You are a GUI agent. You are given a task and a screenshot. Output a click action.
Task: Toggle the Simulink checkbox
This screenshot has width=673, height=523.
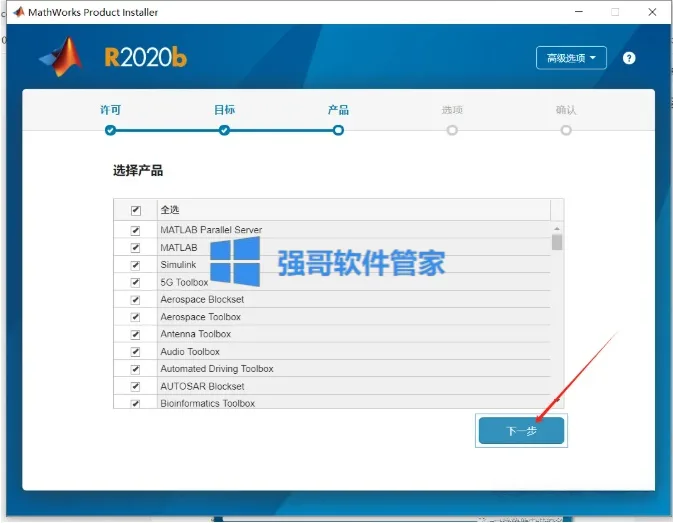tap(135, 265)
